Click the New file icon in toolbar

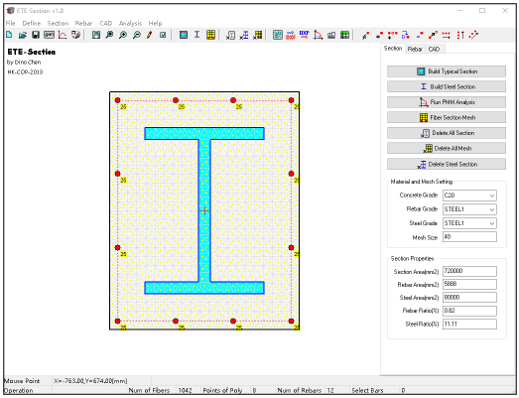tap(9, 35)
